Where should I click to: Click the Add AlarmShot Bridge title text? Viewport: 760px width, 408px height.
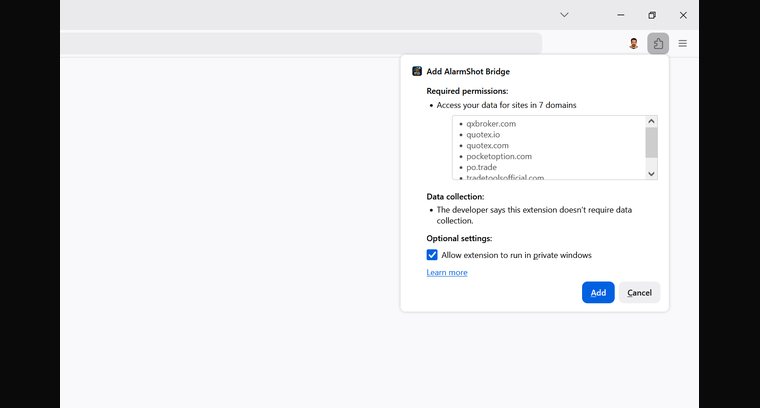tap(468, 71)
